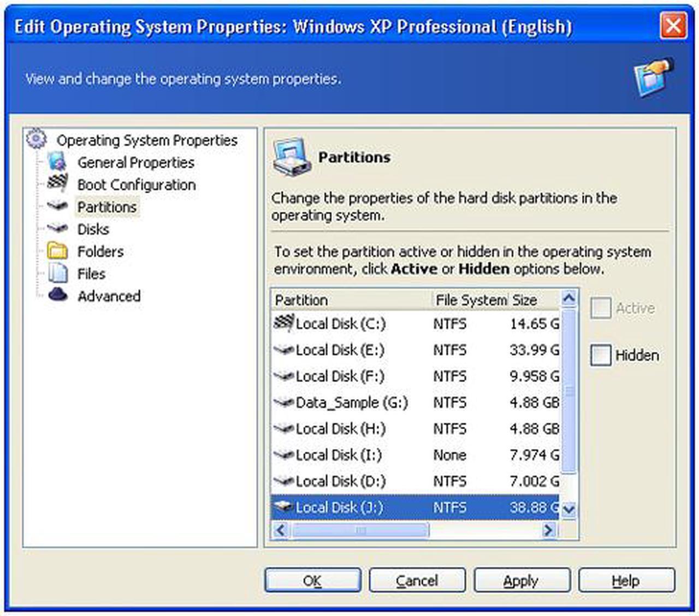Click the document Files icon

click(58, 273)
